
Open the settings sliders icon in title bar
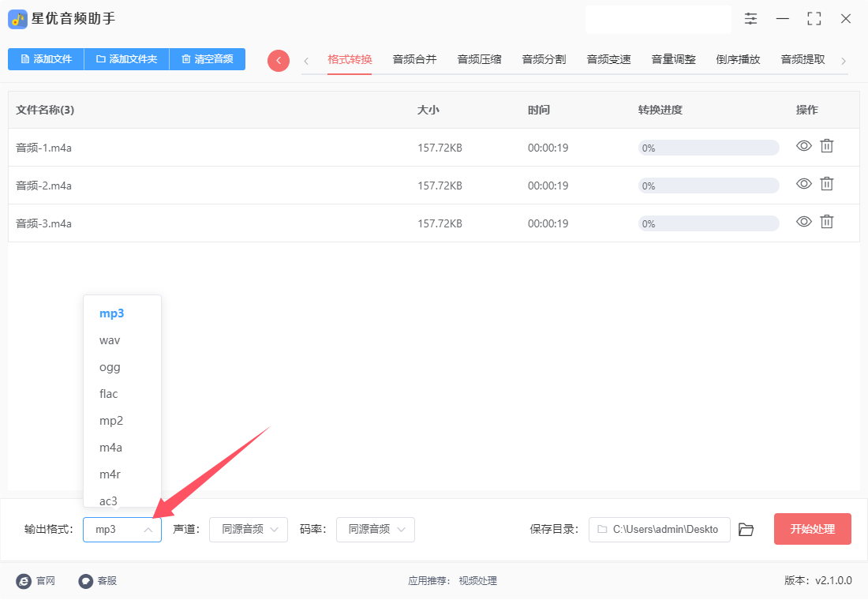click(x=750, y=19)
